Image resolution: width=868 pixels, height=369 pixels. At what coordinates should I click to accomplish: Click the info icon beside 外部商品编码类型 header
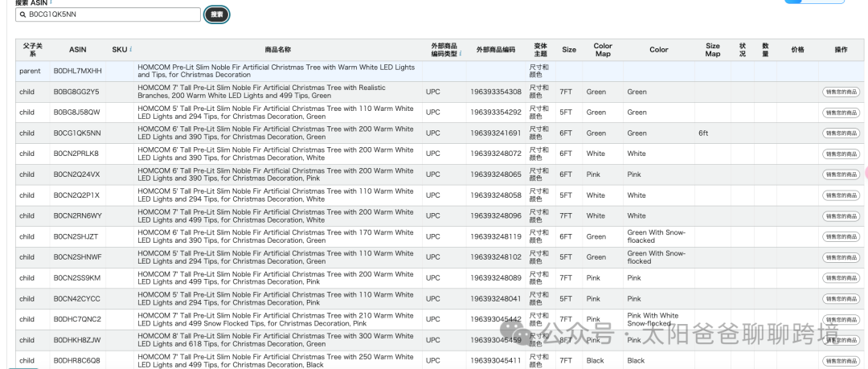(461, 53)
